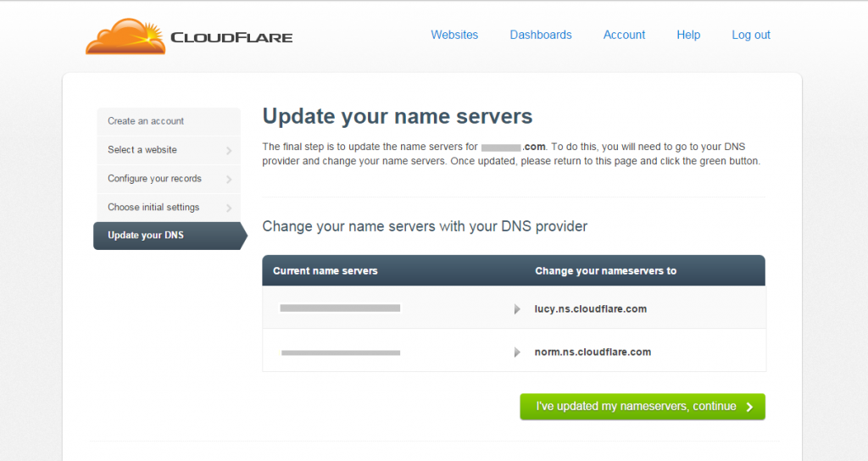Image resolution: width=868 pixels, height=461 pixels.
Task: Click the Update your name servers heading
Action: coord(398,117)
